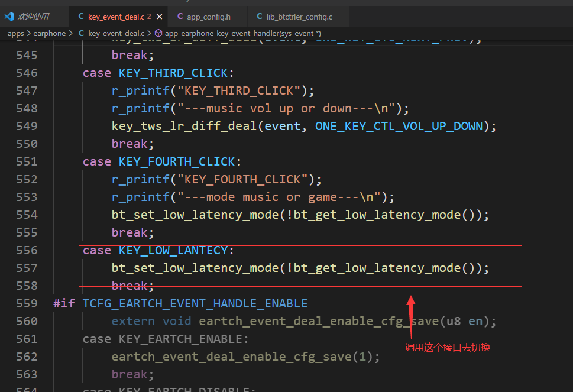Open the app_config.h tab
This screenshot has height=392, width=573.
[x=209, y=17]
